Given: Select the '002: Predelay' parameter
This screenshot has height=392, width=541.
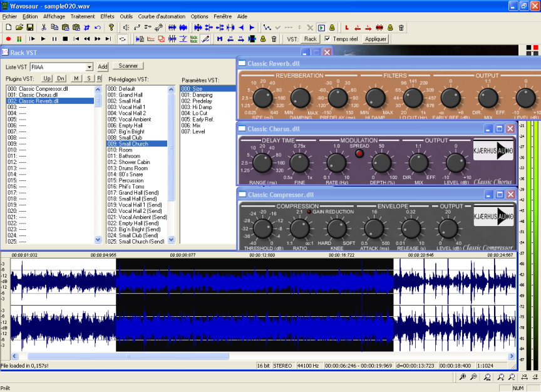Looking at the screenshot, I should pos(208,101).
